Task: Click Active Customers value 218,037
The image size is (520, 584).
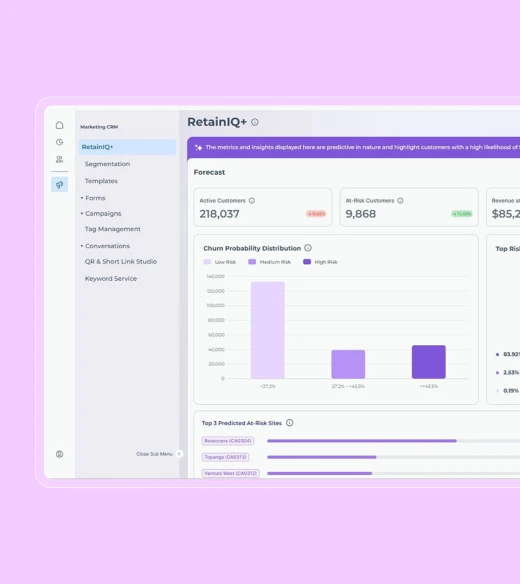Action: click(219, 214)
